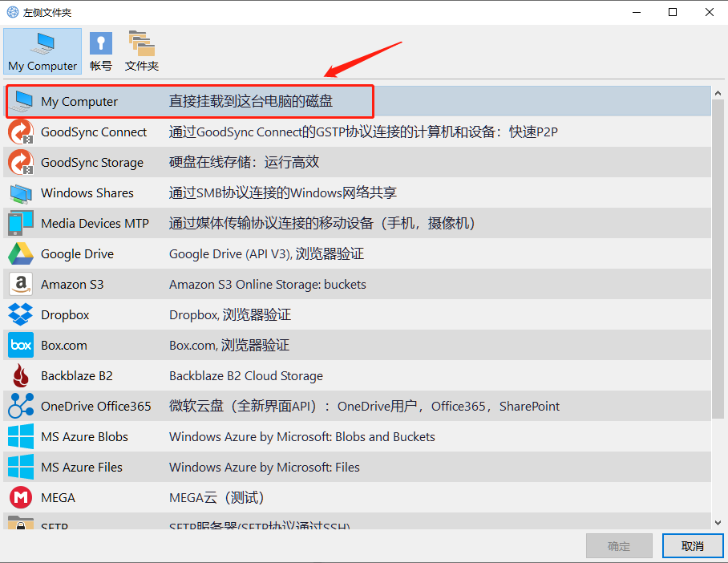The image size is (728, 563).
Task: Click description Dropbox, 浏览器验证
Action: point(230,315)
